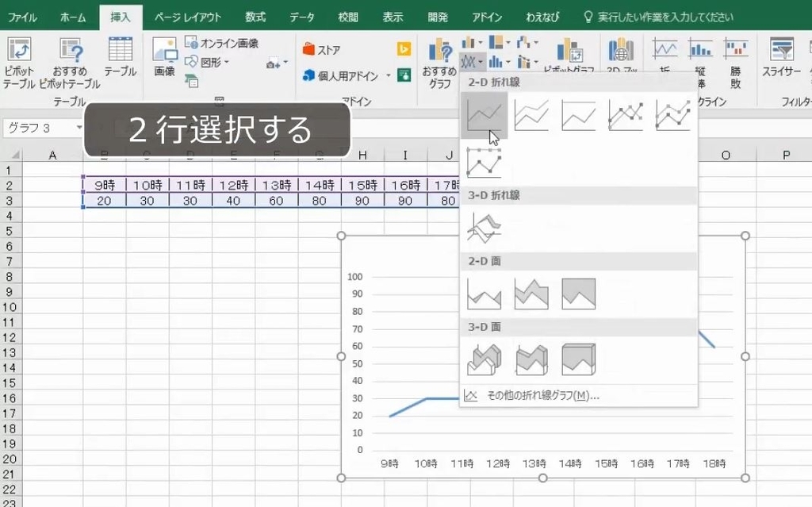Screen dimensions: 812x507
Task: Pick the first 2-D 面 area chart
Action: pos(485,294)
